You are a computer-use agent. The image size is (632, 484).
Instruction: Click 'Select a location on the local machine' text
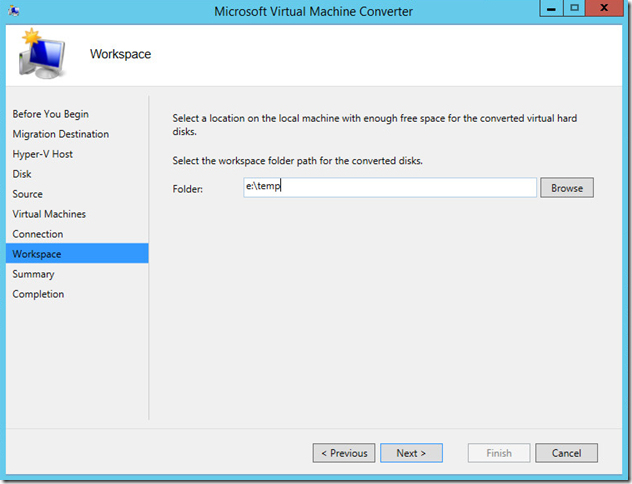click(x=374, y=125)
